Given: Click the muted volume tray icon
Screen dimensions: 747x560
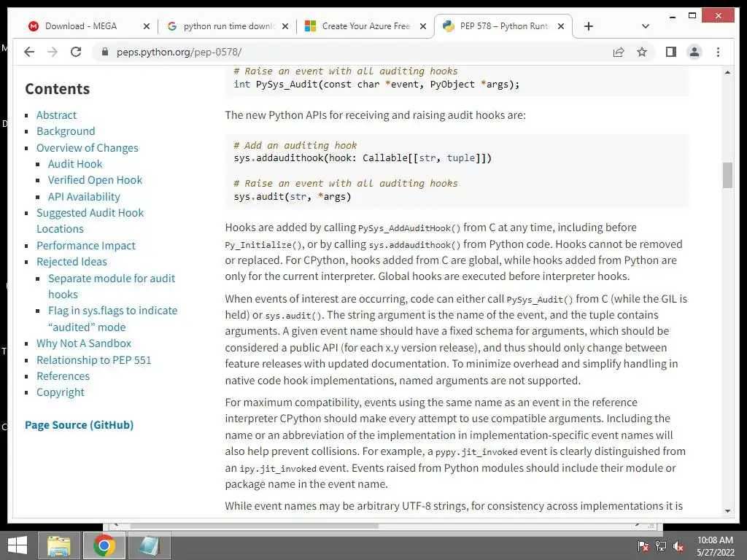Looking at the screenshot, I should point(678,547).
